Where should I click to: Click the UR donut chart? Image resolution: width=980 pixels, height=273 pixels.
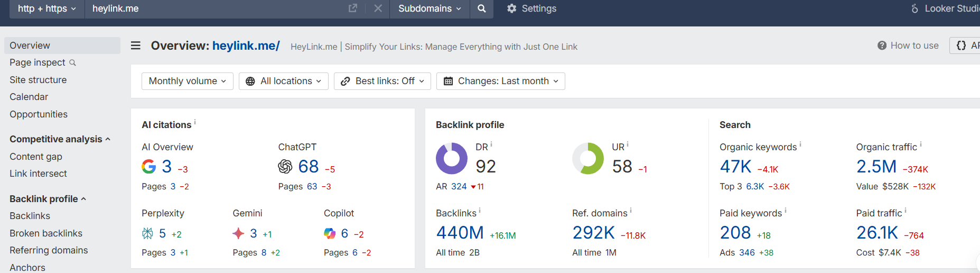[x=588, y=158]
